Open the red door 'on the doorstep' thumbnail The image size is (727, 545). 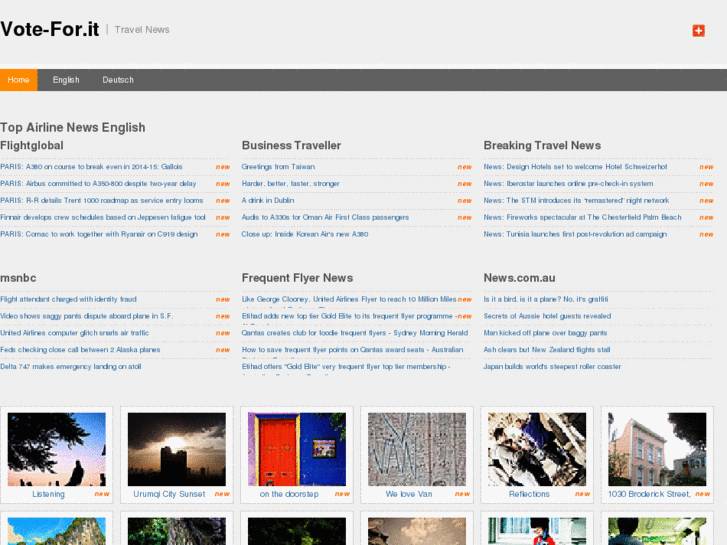point(297,449)
